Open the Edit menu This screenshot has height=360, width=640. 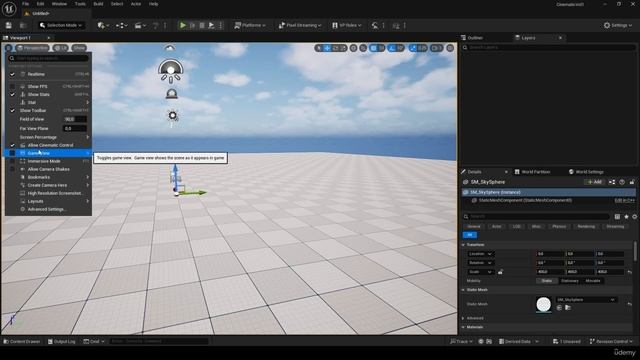point(40,4)
